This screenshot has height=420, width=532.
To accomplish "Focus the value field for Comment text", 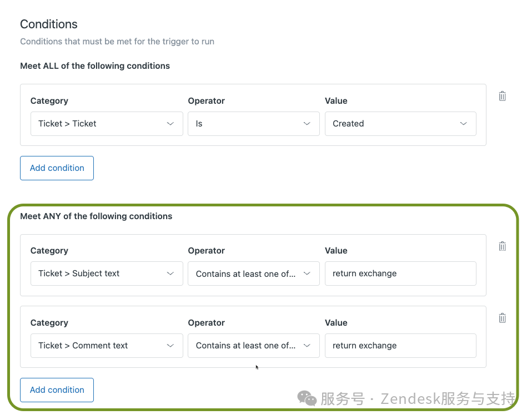I will pyautogui.click(x=400, y=346).
